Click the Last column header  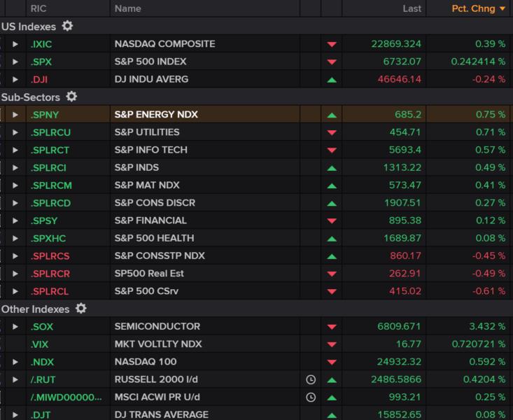point(412,8)
